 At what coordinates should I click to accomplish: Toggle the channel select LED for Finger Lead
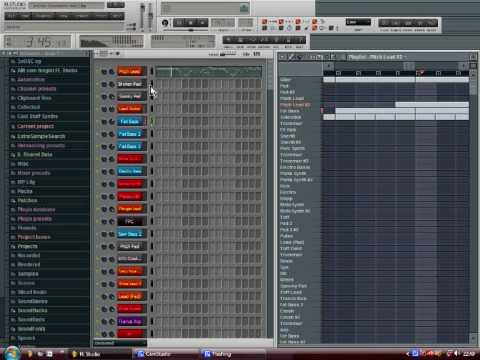pyautogui.click(x=152, y=209)
